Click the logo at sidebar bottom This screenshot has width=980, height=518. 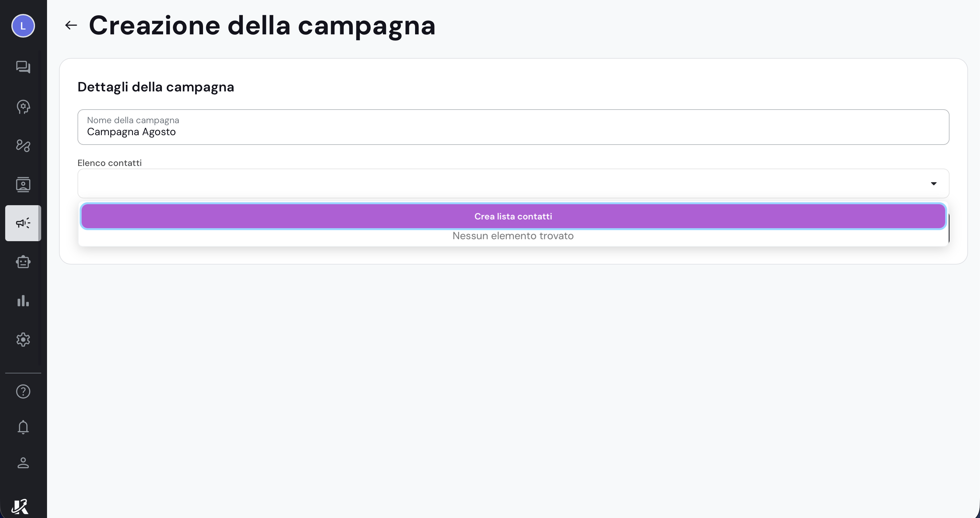coord(20,507)
